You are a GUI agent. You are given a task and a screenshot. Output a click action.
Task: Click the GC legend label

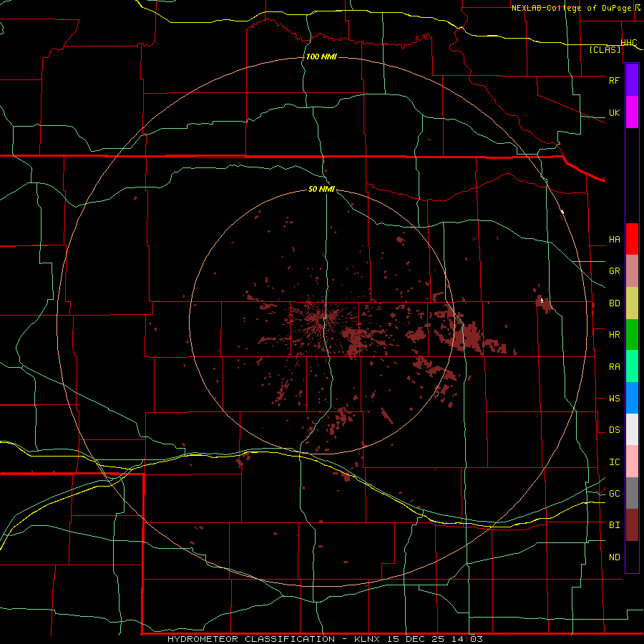point(614,494)
